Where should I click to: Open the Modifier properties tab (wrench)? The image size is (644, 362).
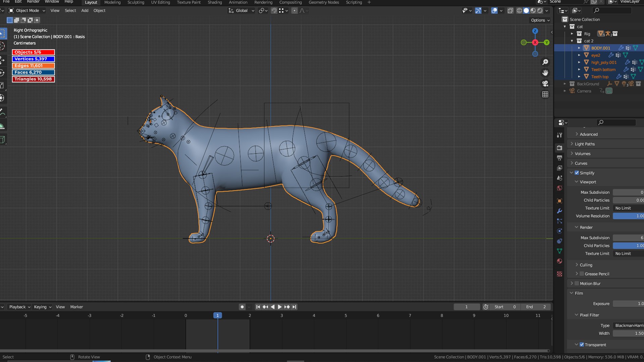(x=559, y=211)
